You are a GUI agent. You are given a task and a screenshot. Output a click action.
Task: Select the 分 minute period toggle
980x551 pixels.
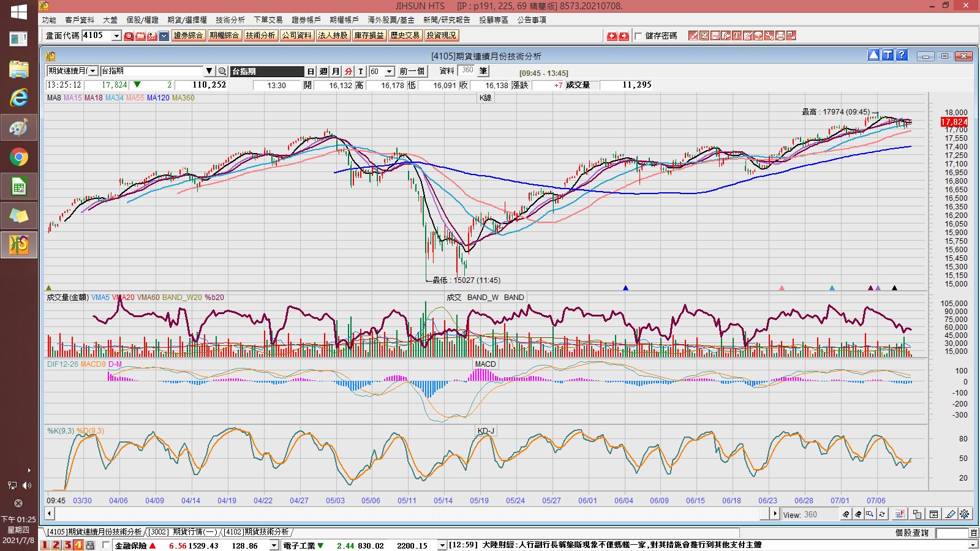[349, 71]
